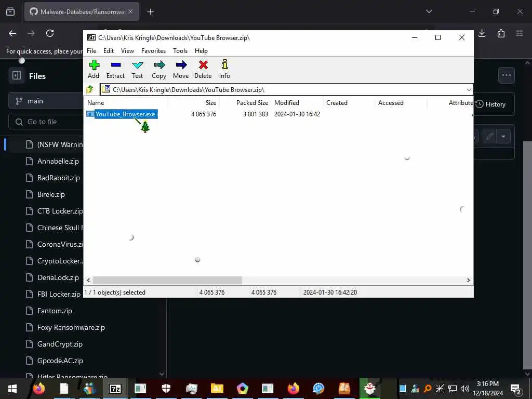Open Fantom.zip in the file tree
This screenshot has width=532, height=399.
pos(55,311)
